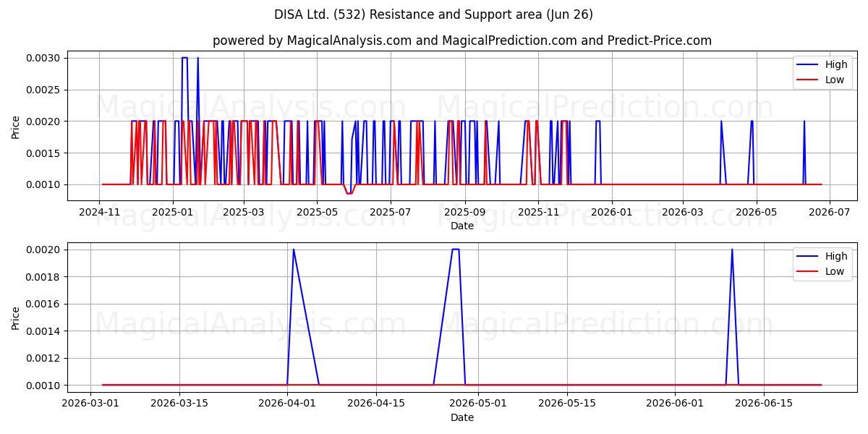Click the '0.0030' y-axis tick of upper chart

(44, 58)
